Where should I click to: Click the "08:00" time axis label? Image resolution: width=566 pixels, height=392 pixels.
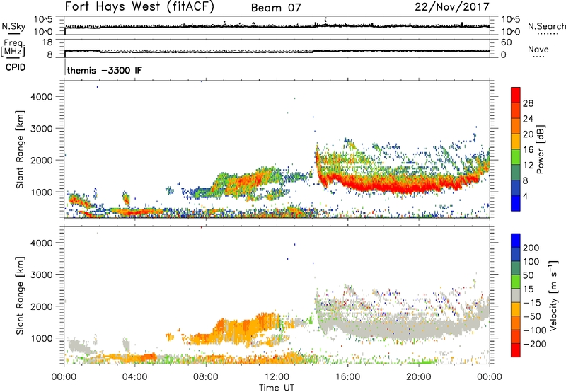pyautogui.click(x=206, y=377)
